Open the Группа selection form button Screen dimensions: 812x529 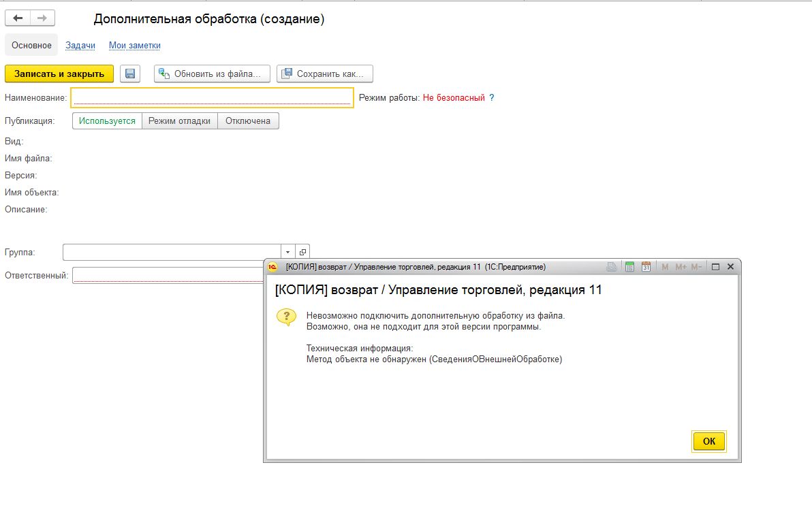pyautogui.click(x=303, y=252)
